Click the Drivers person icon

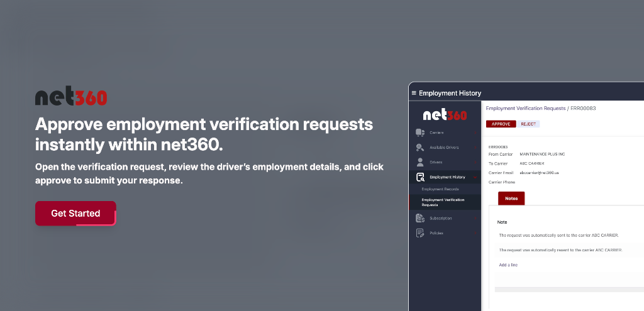(x=419, y=162)
